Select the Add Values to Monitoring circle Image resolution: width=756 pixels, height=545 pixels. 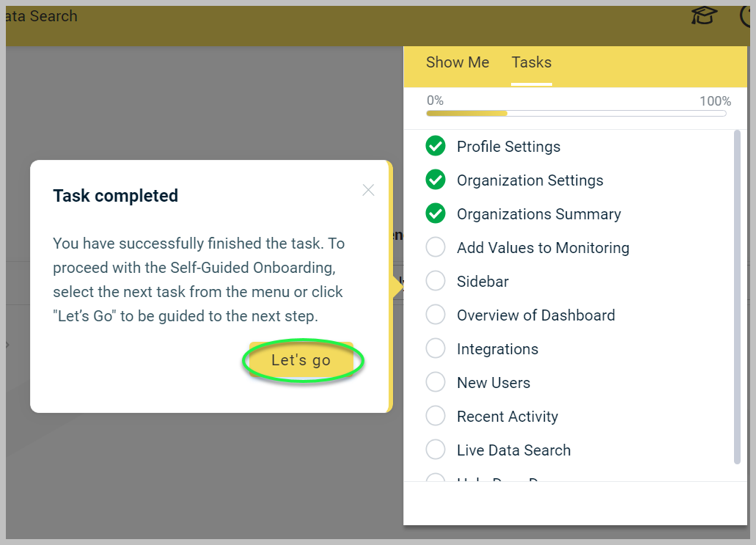[436, 247]
